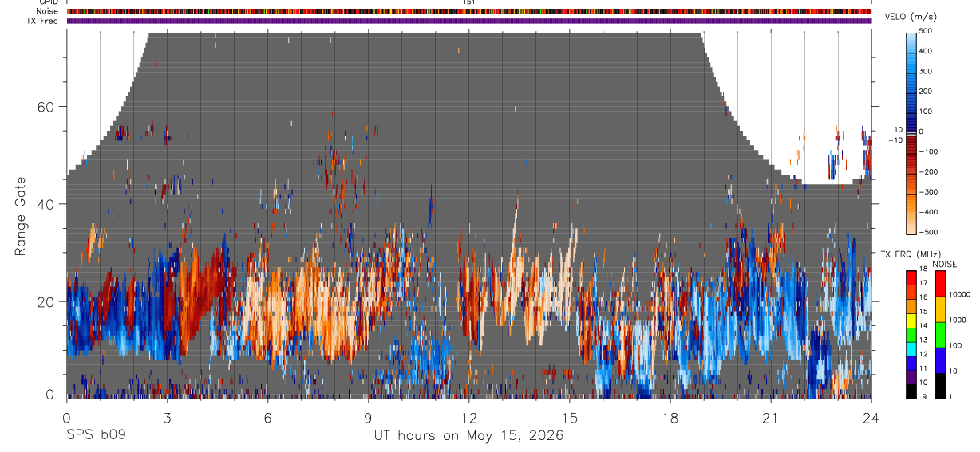Image resolution: width=980 pixels, height=452 pixels.
Task: Click the 'Noise' row label at top left
Action: click(x=45, y=11)
